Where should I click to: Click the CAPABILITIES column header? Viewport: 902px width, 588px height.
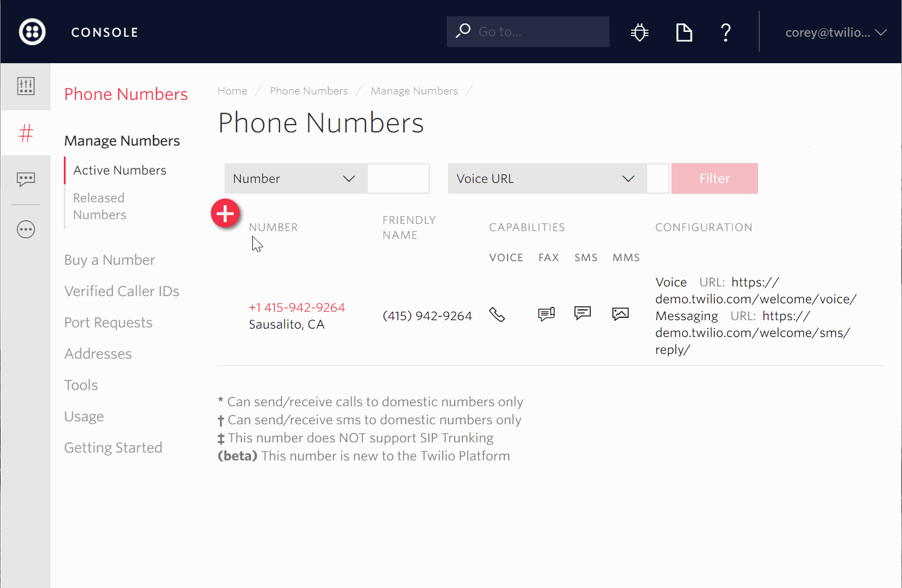[527, 227]
